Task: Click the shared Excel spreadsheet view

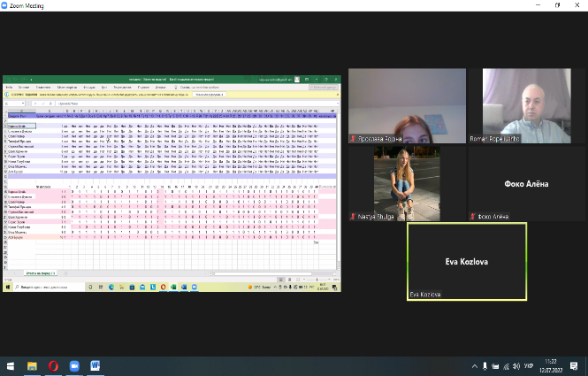Action: (x=172, y=186)
